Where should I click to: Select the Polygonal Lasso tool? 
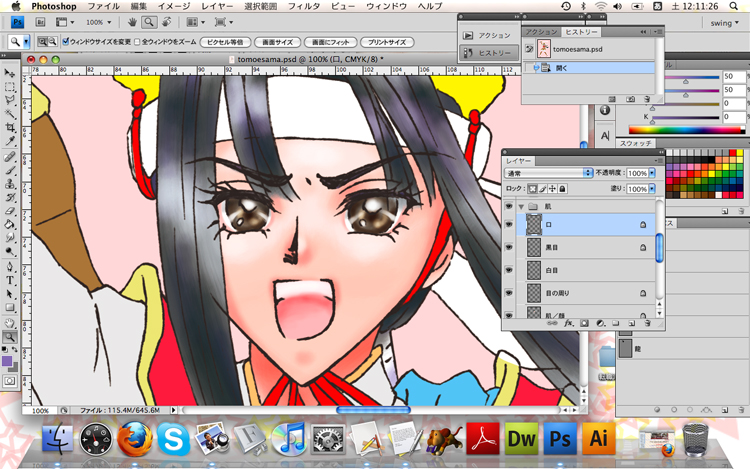10,100
